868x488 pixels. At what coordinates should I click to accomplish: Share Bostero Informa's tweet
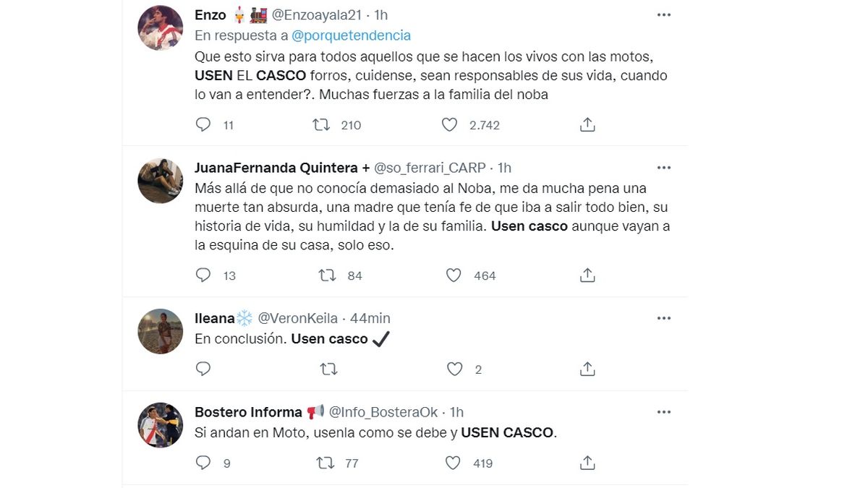(x=587, y=463)
